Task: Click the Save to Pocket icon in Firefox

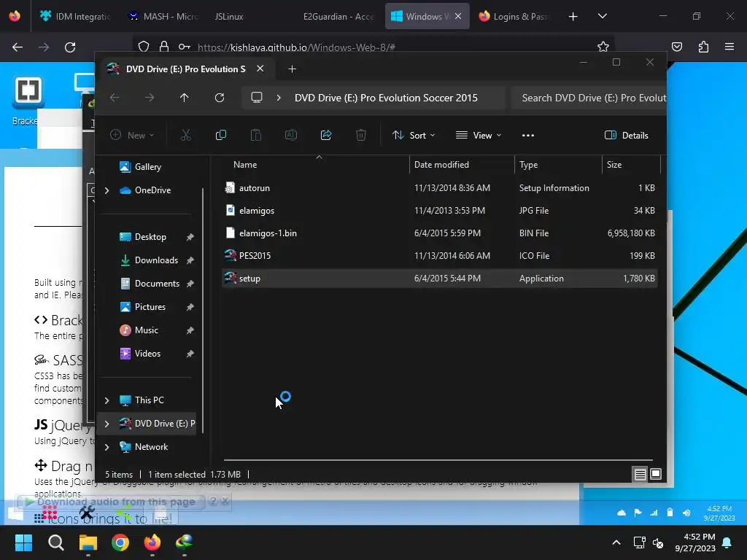Action: click(x=677, y=47)
